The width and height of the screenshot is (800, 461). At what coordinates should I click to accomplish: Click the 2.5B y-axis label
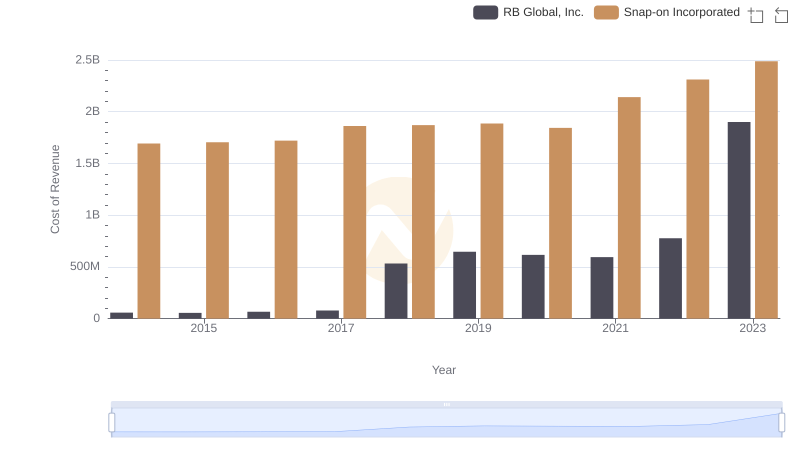click(x=88, y=60)
